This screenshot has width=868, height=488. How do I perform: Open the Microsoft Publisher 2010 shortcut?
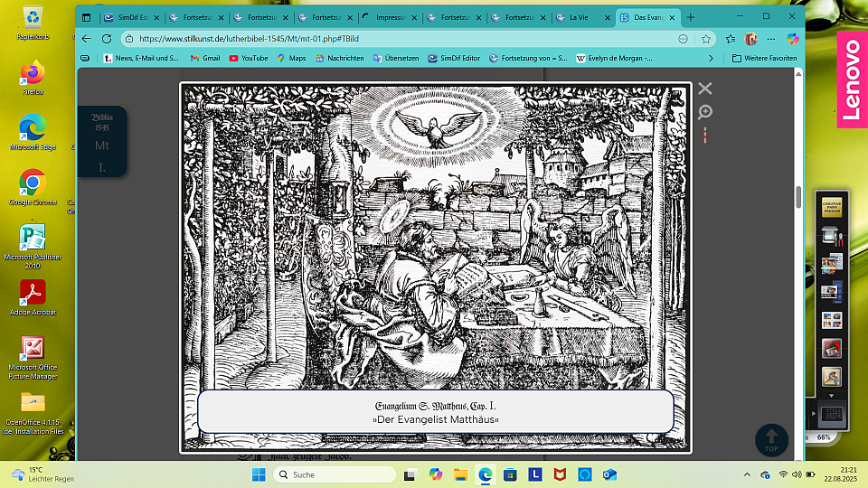(x=33, y=247)
